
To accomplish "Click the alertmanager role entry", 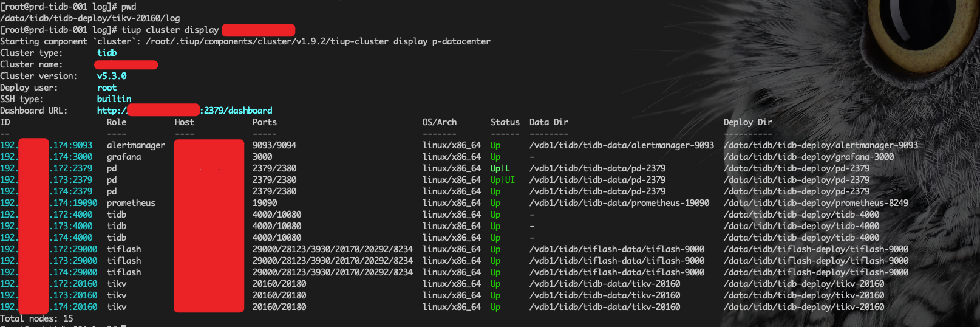I will pos(136,145).
